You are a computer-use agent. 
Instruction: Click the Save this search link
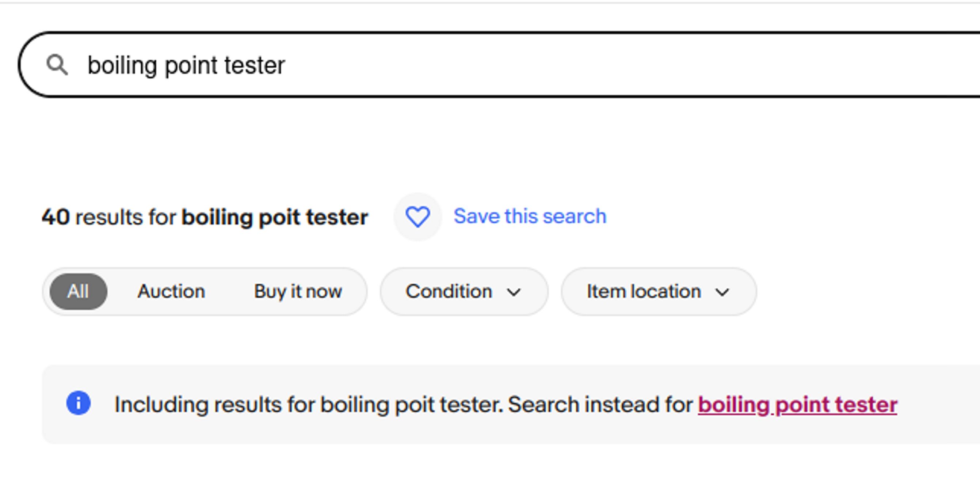pos(530,216)
